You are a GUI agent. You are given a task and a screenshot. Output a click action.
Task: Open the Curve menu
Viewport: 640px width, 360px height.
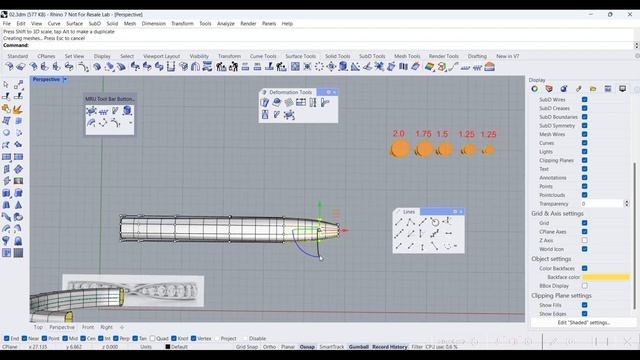click(x=54, y=24)
